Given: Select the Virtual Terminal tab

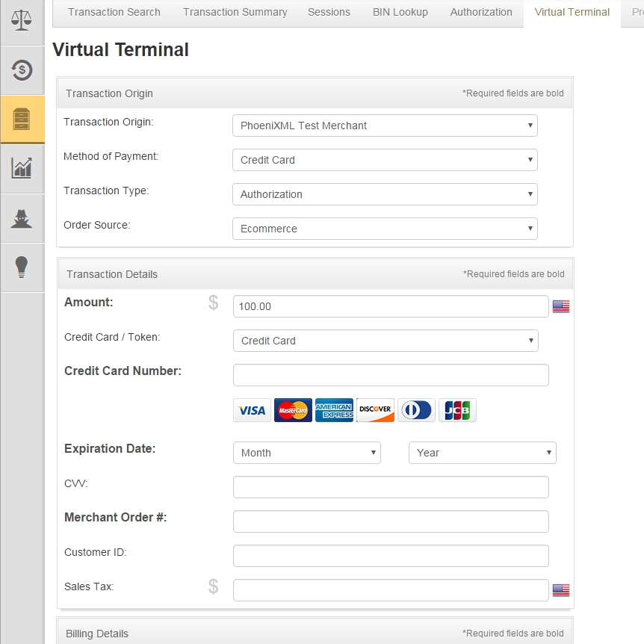Looking at the screenshot, I should [572, 12].
